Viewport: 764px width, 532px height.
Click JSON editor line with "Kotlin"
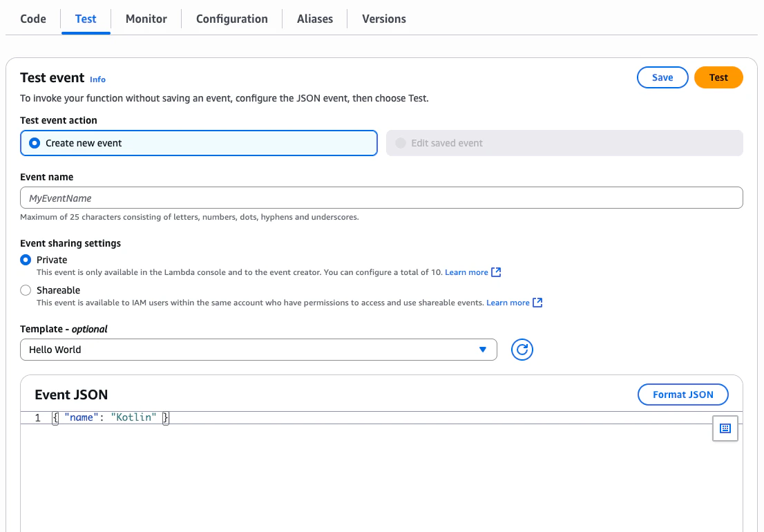tap(381, 417)
